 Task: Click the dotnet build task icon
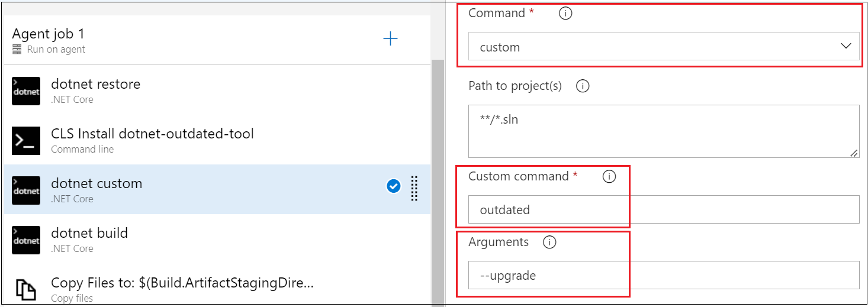(x=26, y=240)
